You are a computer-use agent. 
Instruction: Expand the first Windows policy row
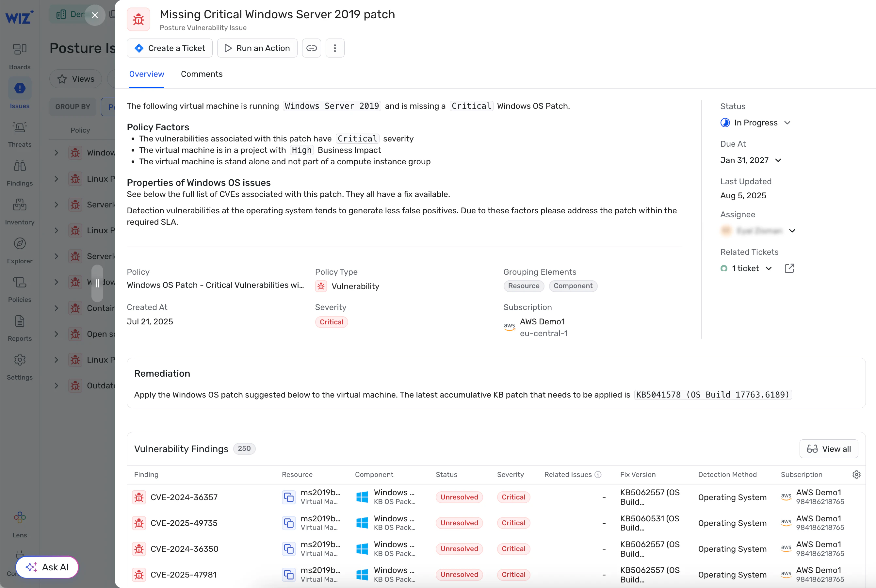point(56,153)
